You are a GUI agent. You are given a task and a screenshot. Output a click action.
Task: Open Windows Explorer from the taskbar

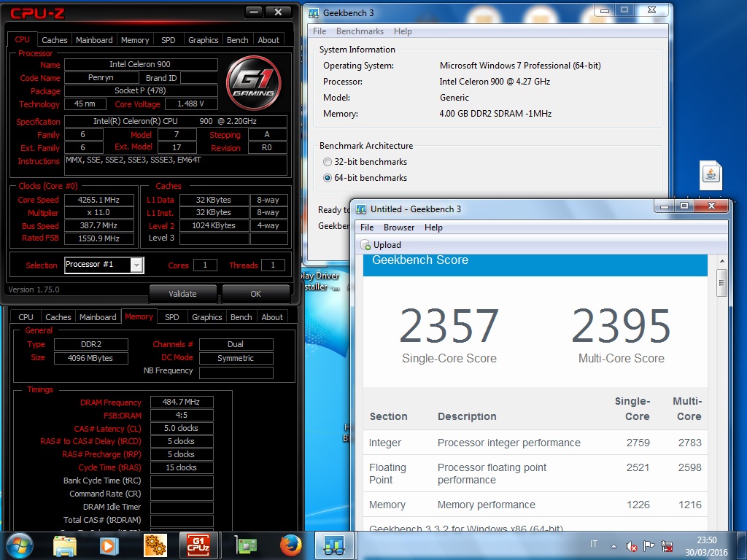coord(65,546)
